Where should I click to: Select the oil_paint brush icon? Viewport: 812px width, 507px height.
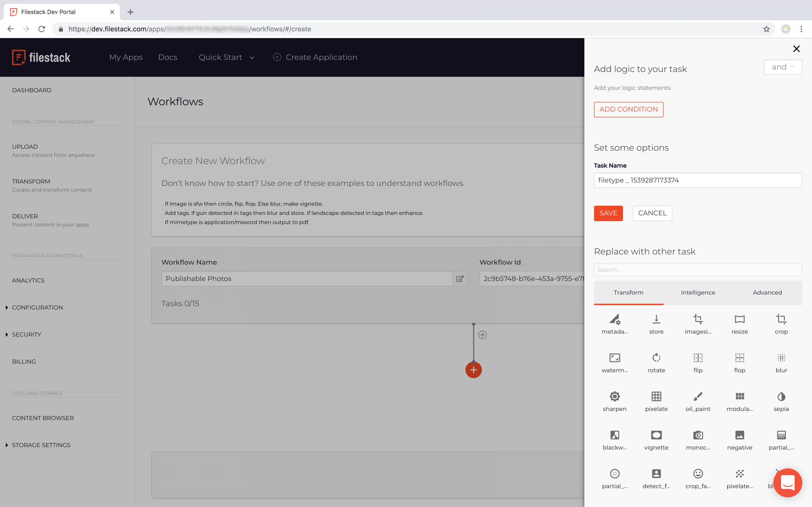tap(698, 397)
